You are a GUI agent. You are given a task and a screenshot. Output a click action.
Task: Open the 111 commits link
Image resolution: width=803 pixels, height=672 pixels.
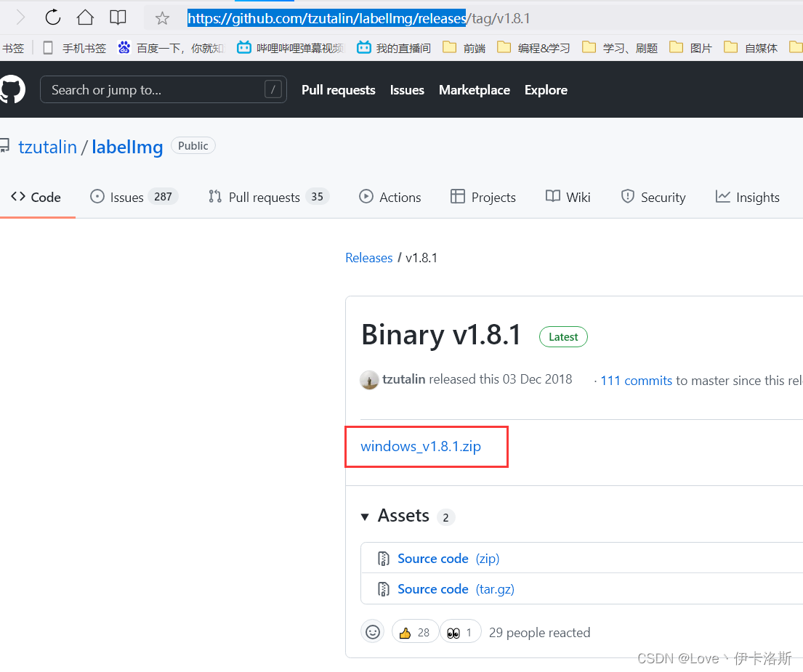tap(636, 381)
